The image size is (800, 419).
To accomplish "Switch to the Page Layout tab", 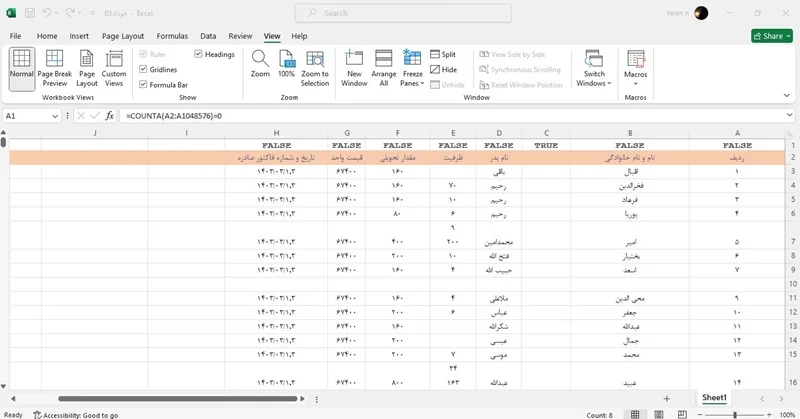I will 123,36.
